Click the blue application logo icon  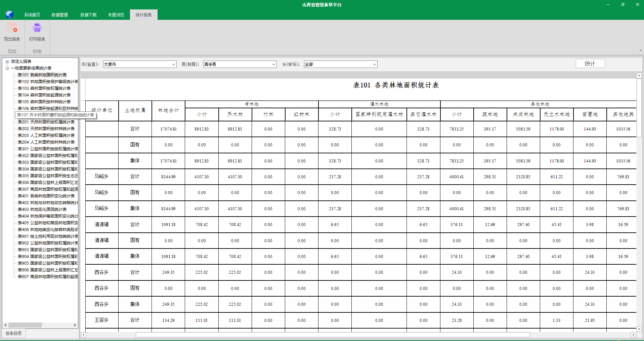[9, 14]
